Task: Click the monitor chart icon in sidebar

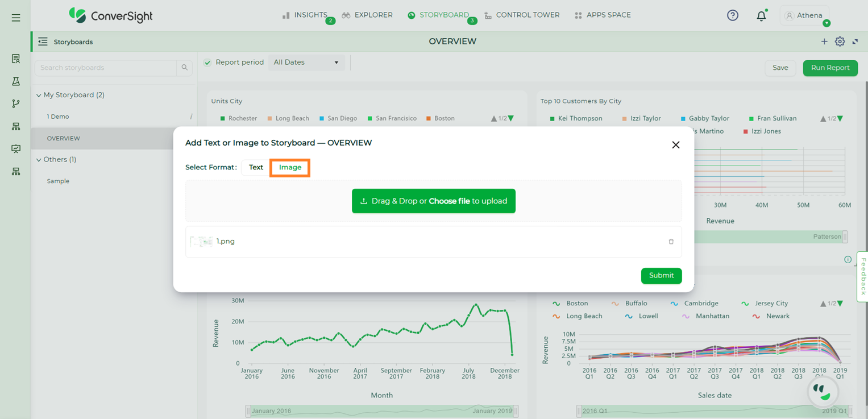Action: coord(16,149)
